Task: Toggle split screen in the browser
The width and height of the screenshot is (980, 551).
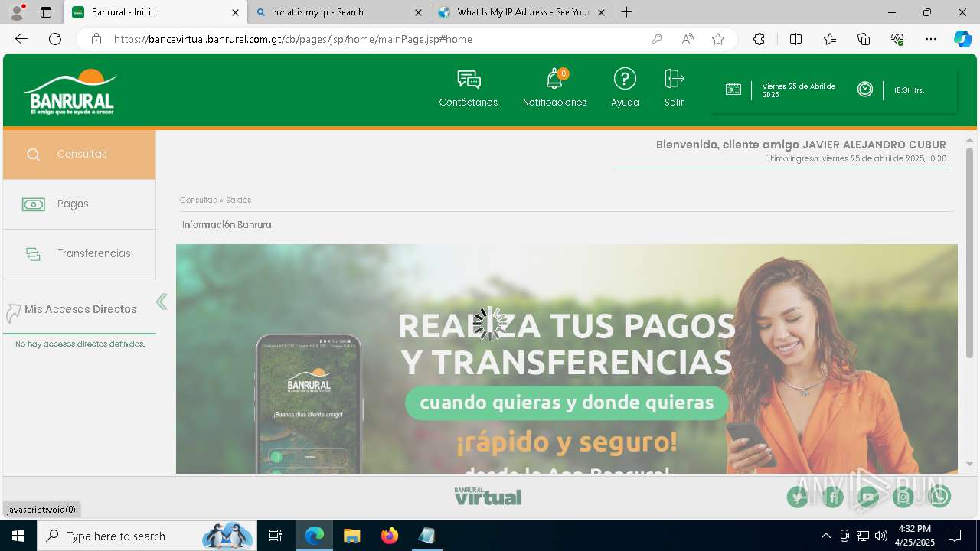Action: click(796, 39)
